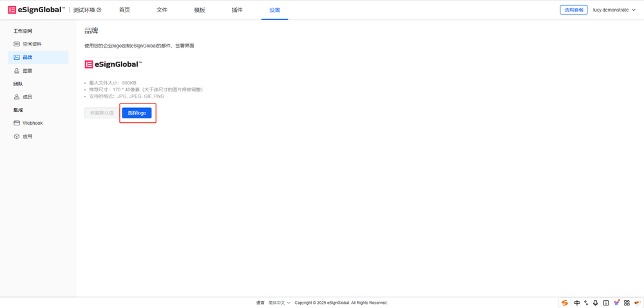Screen dimensions: 644x308
Task: Go to the 首页 tab
Action: click(x=124, y=10)
